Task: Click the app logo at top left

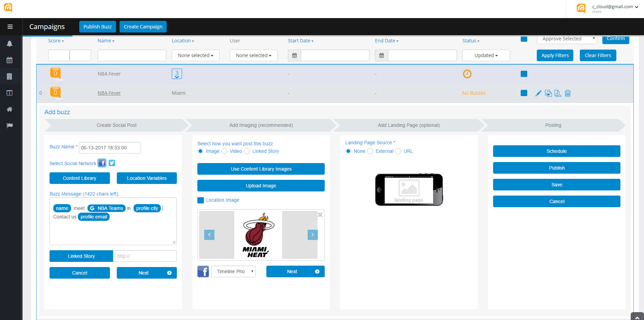Action: coord(8,7)
